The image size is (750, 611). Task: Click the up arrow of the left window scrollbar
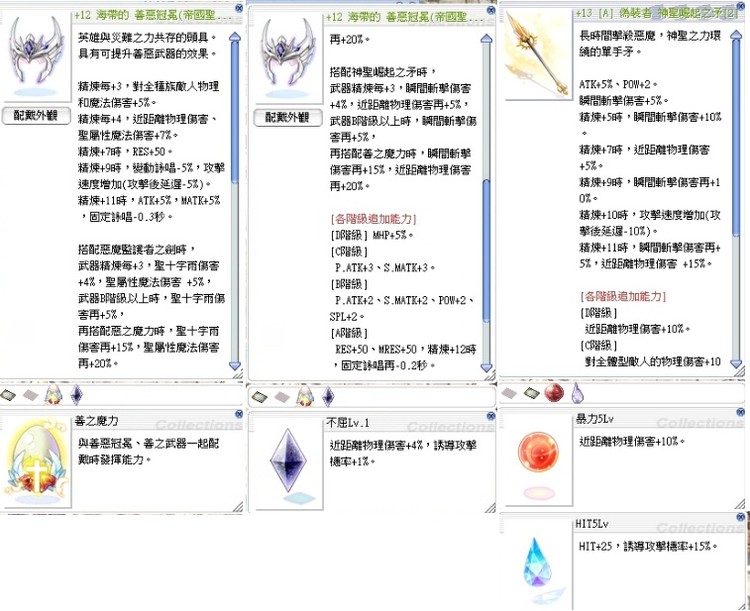[235, 37]
